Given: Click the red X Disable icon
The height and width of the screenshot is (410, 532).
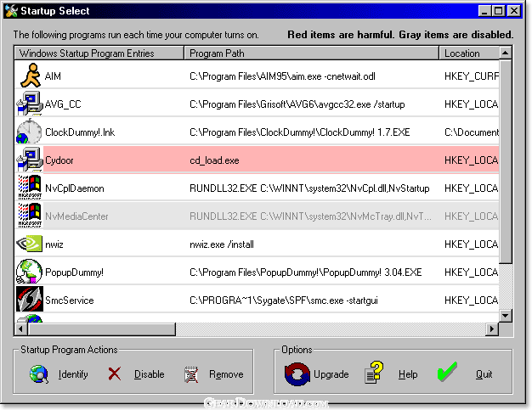Looking at the screenshot, I should pos(115,374).
